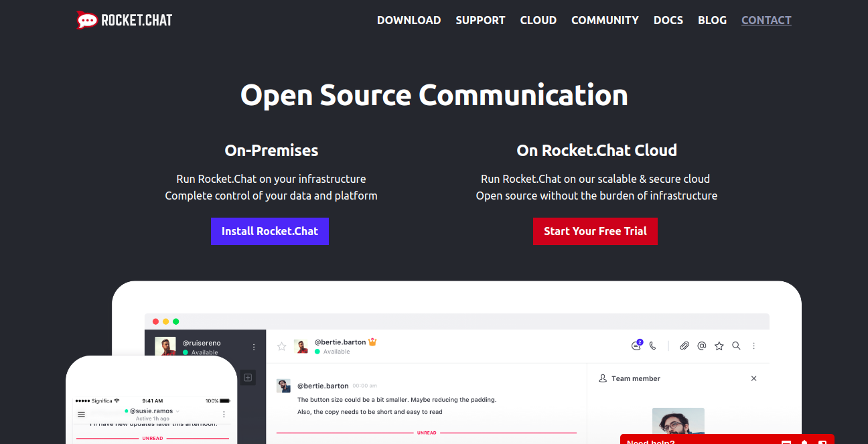
Task: Click the "On Rocket.Chat Cloud" heading
Action: pyautogui.click(x=597, y=151)
